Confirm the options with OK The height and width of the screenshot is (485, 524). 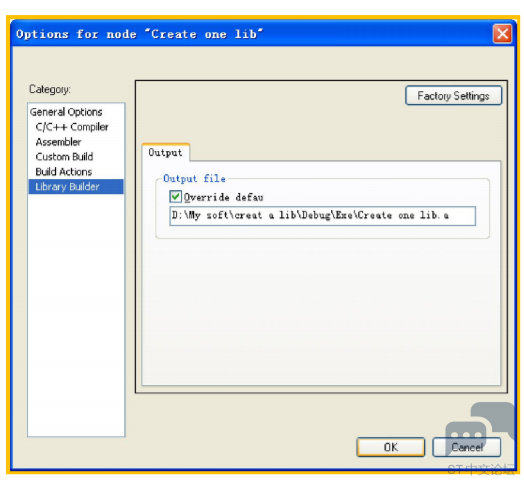(x=391, y=447)
